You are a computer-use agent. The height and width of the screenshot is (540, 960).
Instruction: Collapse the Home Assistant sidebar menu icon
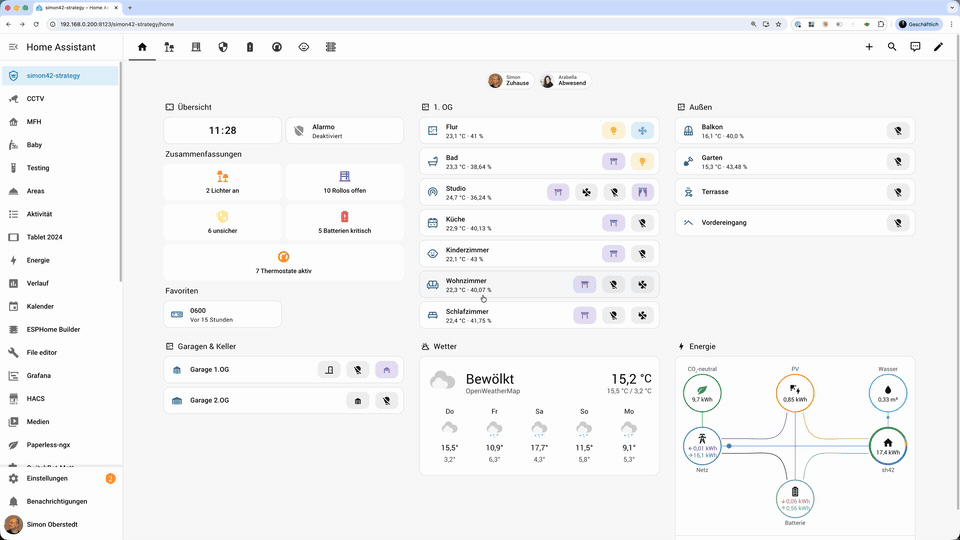[x=13, y=47]
